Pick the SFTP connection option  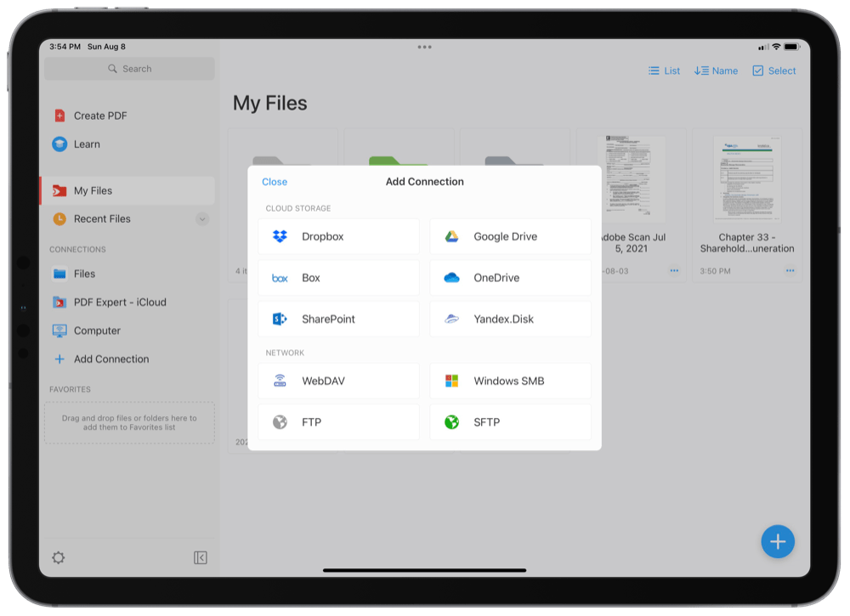tap(510, 422)
